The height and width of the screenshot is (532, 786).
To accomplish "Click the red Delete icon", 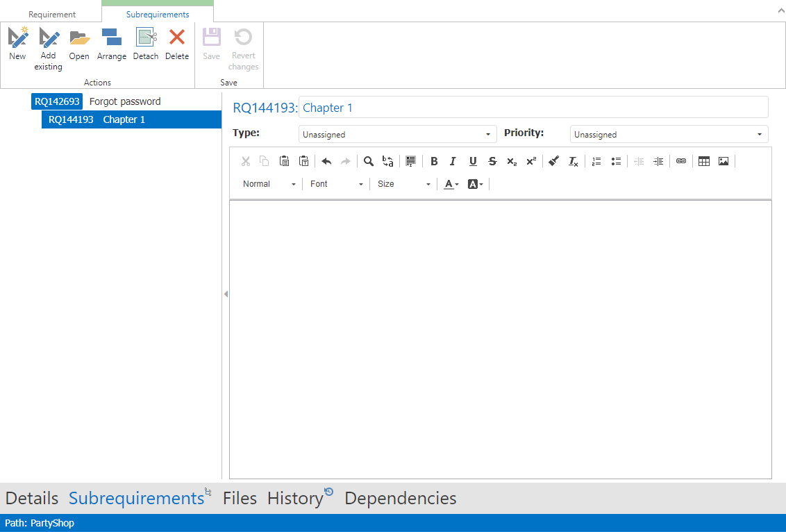I will click(x=177, y=38).
